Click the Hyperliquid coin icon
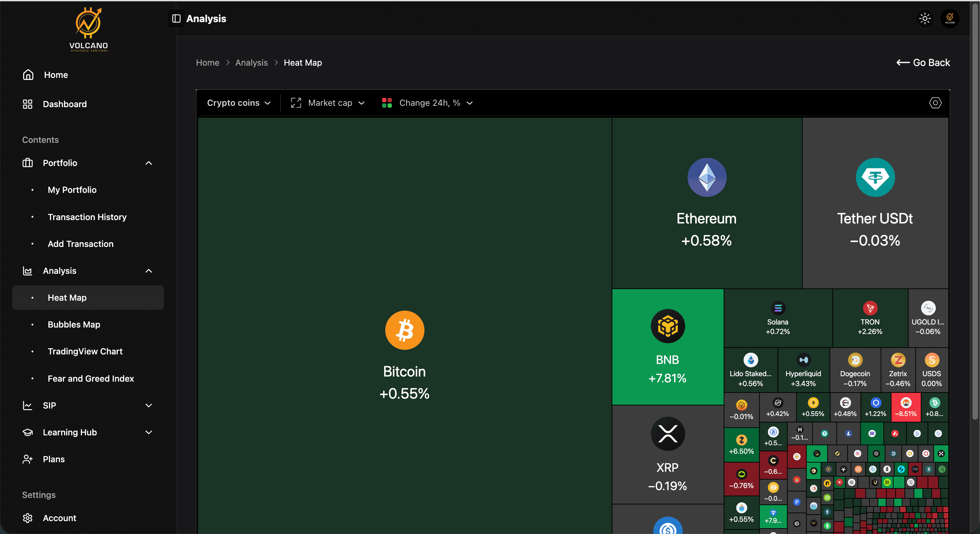 (803, 360)
